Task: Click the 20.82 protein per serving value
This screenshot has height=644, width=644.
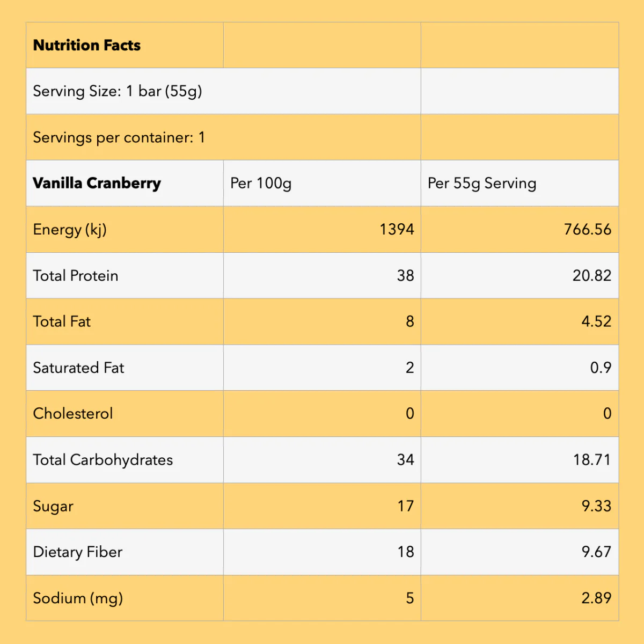Action: (x=592, y=276)
